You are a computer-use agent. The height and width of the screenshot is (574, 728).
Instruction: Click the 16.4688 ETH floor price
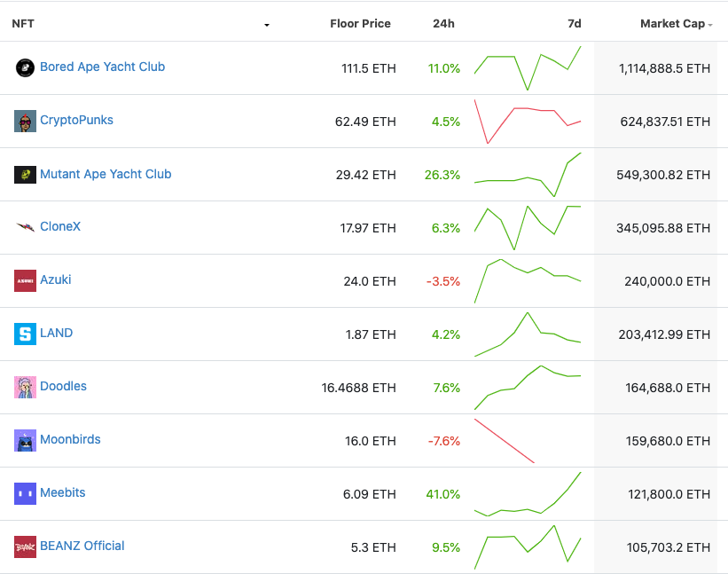pos(358,388)
